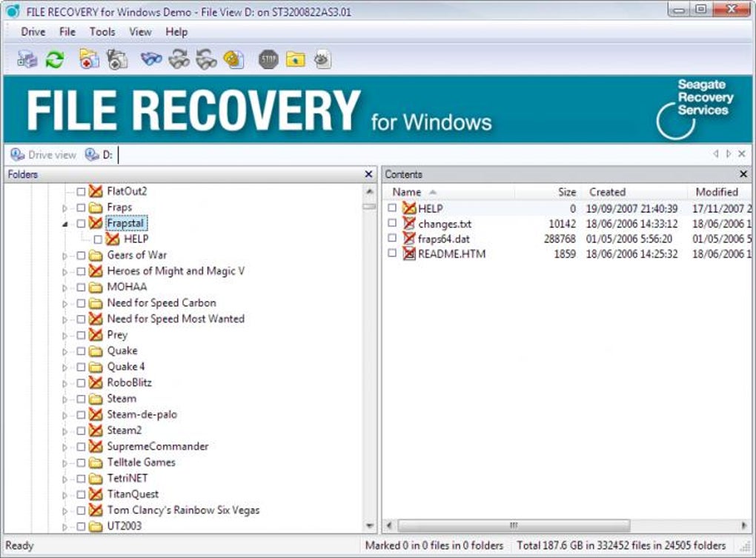Expand the Steam-de-palo folder node
Viewport: 756px width, 558px height.
click(x=64, y=415)
